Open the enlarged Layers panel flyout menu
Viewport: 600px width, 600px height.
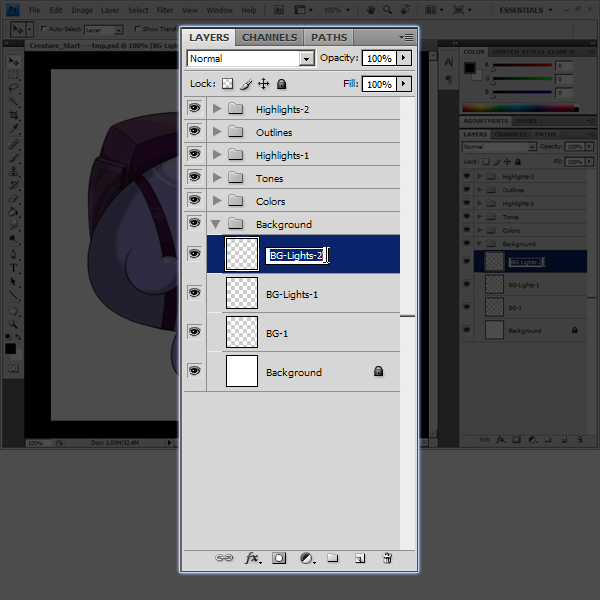tap(406, 38)
